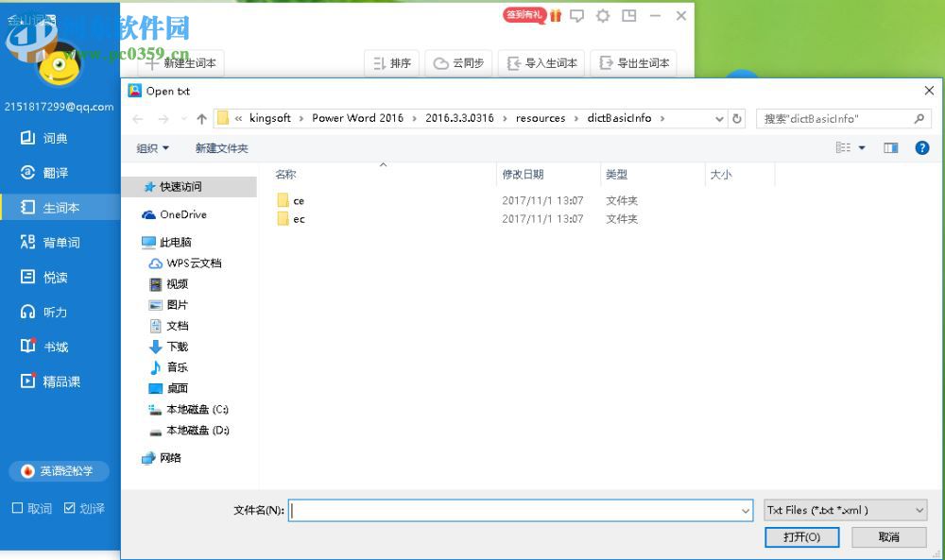Image resolution: width=945 pixels, height=560 pixels.
Task: Click the 签到有礼 sign-in badge
Action: pyautogui.click(x=524, y=15)
